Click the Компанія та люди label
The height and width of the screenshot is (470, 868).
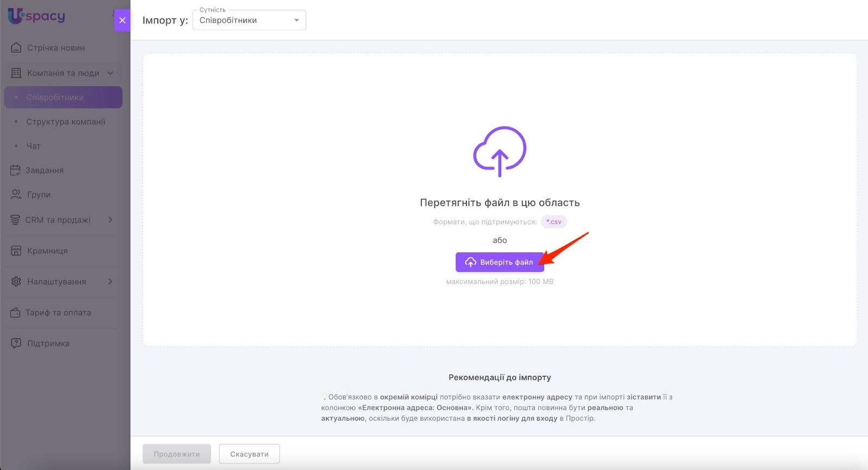[x=63, y=73]
